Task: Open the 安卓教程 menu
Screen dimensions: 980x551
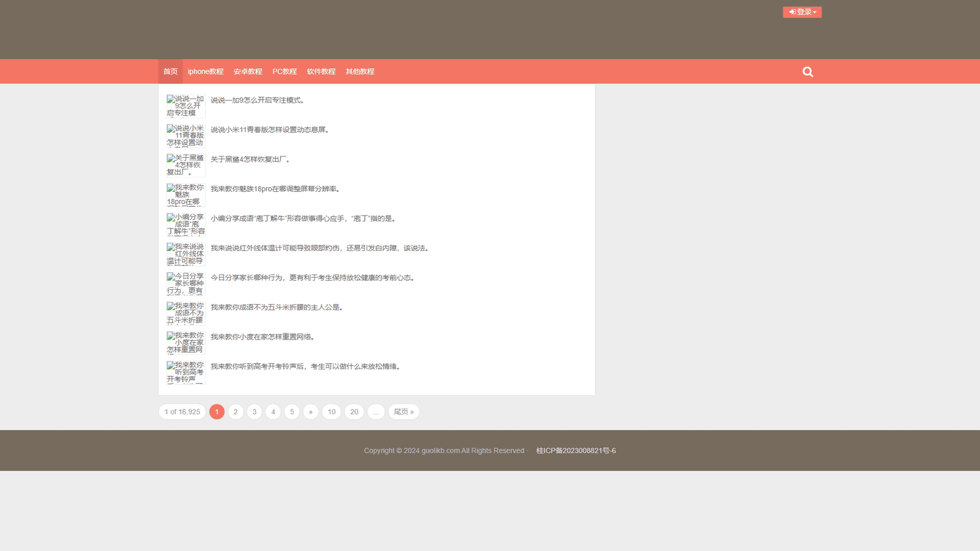Action: [248, 71]
